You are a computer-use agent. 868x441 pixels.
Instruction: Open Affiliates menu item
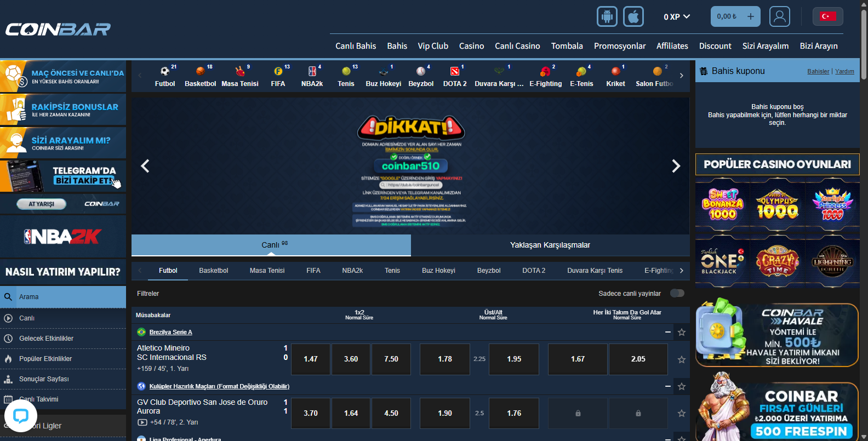point(672,46)
